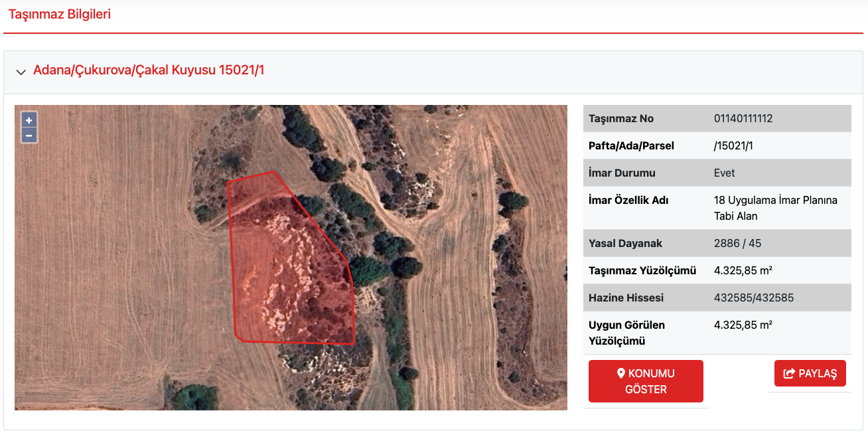
Task: Zoom out on the map with minus button
Action: point(29,135)
